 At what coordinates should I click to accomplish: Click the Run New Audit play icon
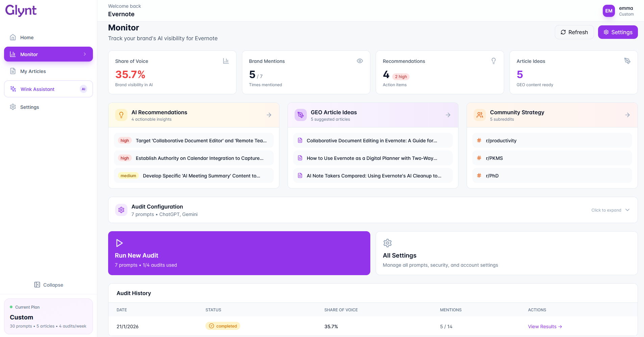tap(119, 243)
